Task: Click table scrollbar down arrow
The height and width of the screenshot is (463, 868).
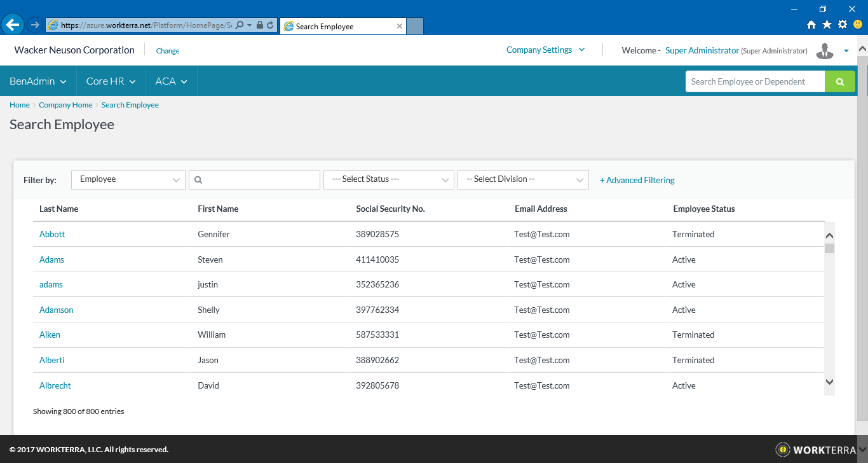Action: pos(829,382)
